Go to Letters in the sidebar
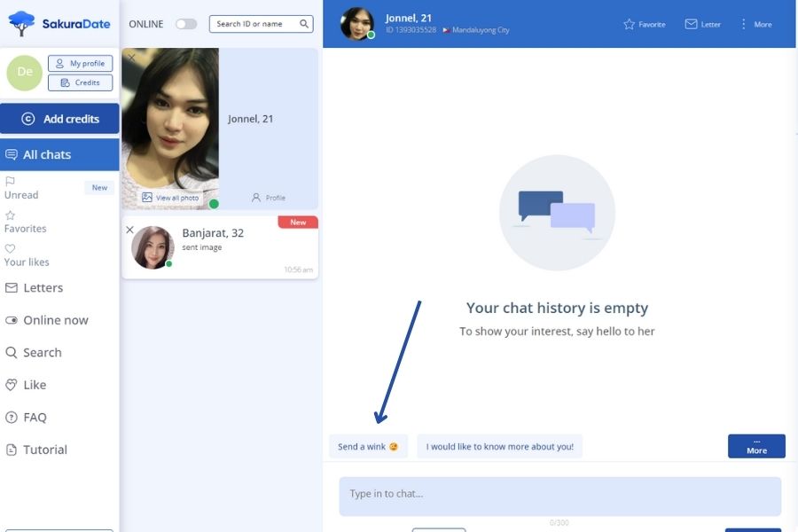This screenshot has height=532, width=798. coord(43,287)
